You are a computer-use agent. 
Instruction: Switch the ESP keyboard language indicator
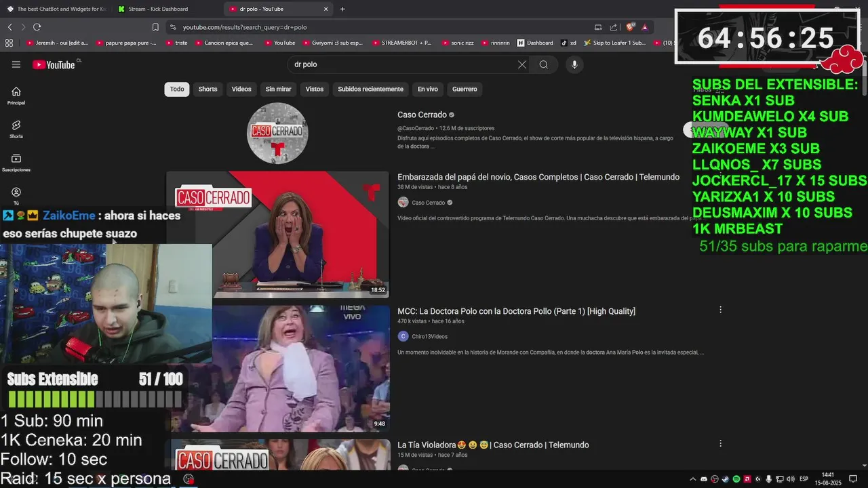point(804,479)
